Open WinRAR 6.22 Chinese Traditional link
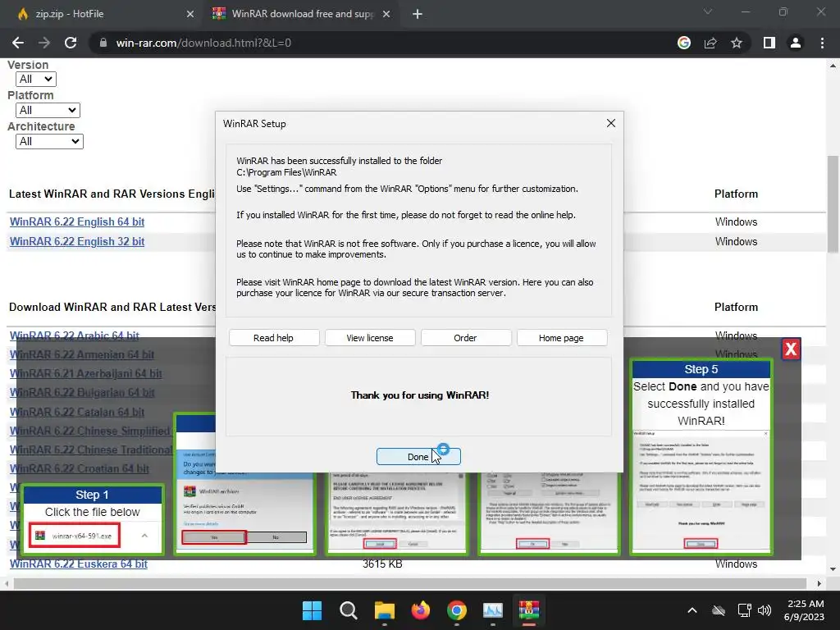 tap(91, 450)
